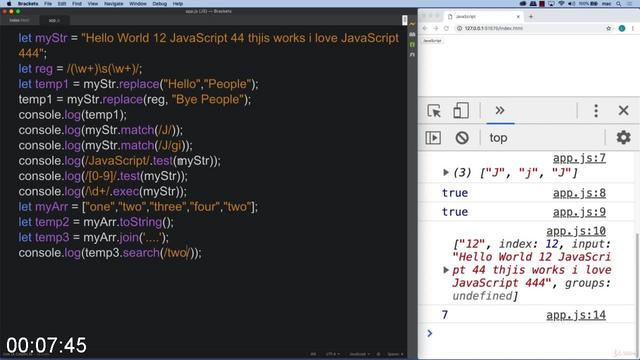Click console.log(temp1) code line

coord(72,115)
